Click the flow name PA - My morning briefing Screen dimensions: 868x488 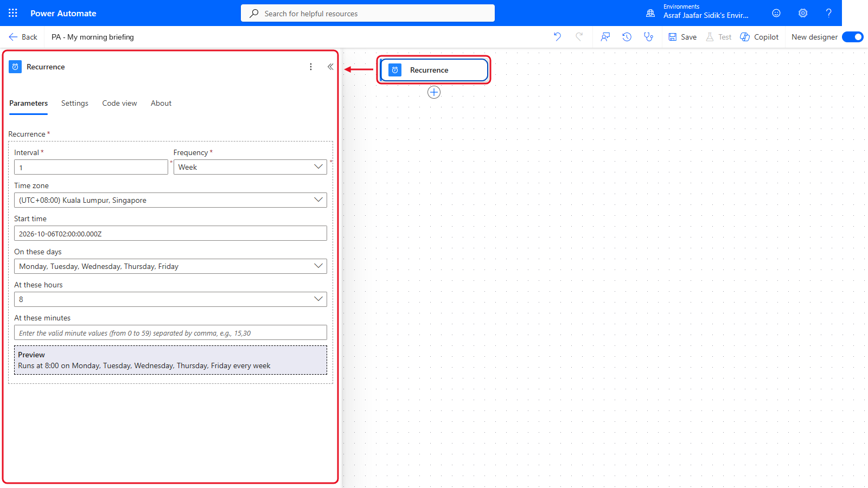(x=93, y=37)
